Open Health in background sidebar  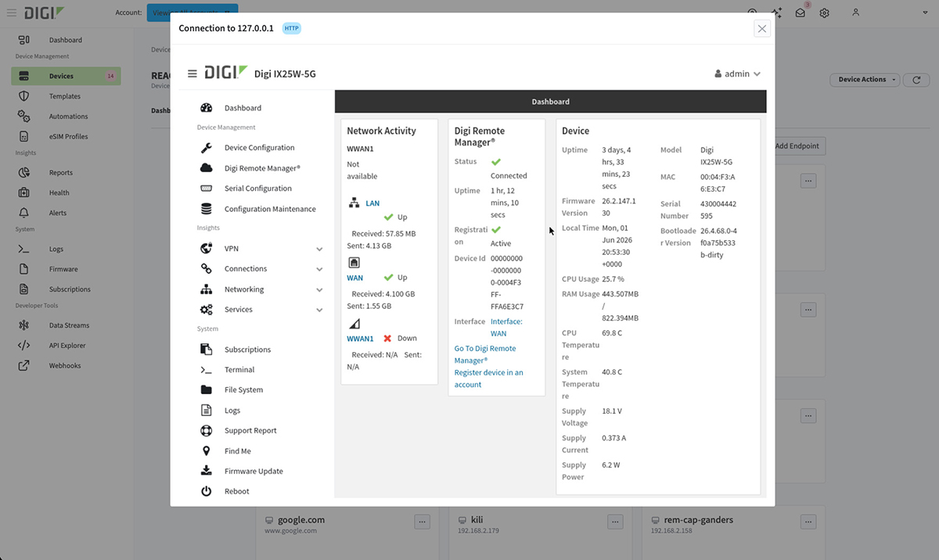pos(59,193)
